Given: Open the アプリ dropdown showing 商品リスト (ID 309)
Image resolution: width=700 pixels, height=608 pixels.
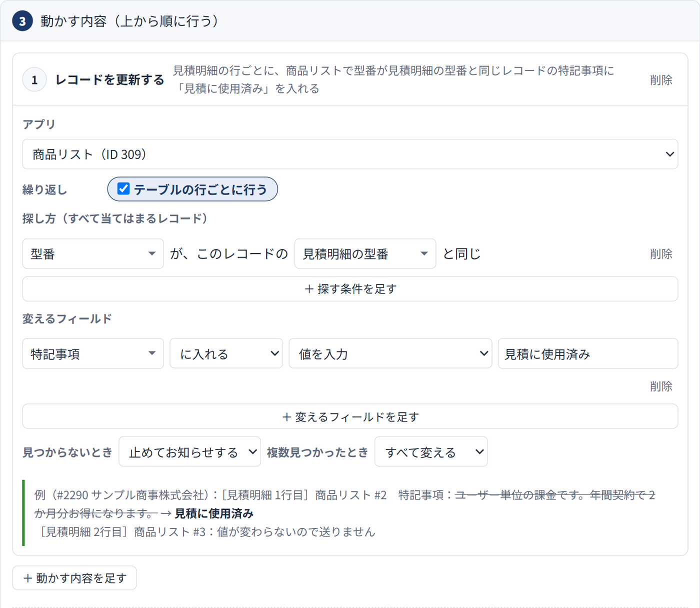Looking at the screenshot, I should click(350, 154).
